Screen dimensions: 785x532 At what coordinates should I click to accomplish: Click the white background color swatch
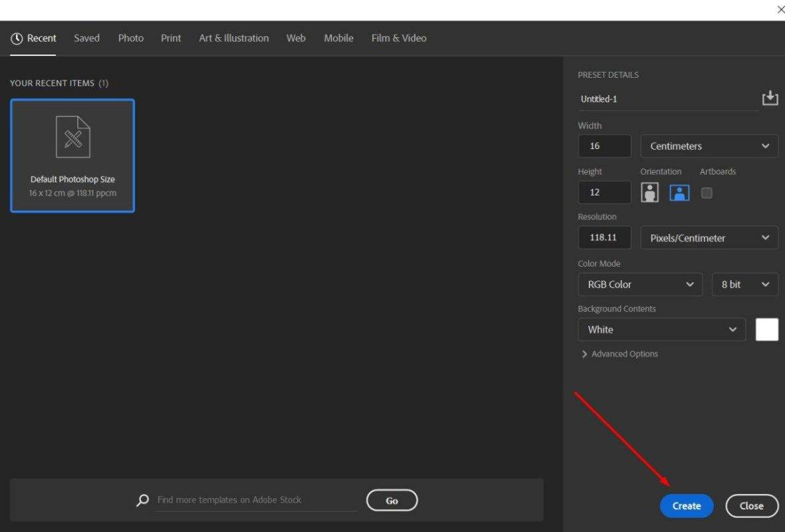click(x=766, y=330)
